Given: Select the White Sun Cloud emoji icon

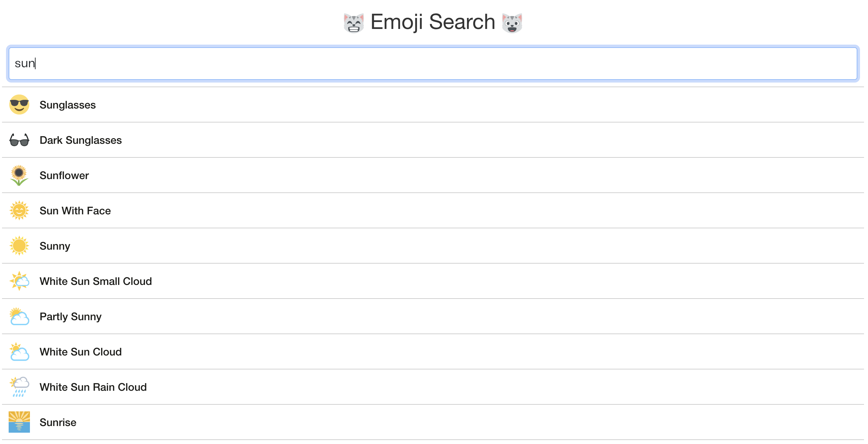Looking at the screenshot, I should click(x=19, y=351).
